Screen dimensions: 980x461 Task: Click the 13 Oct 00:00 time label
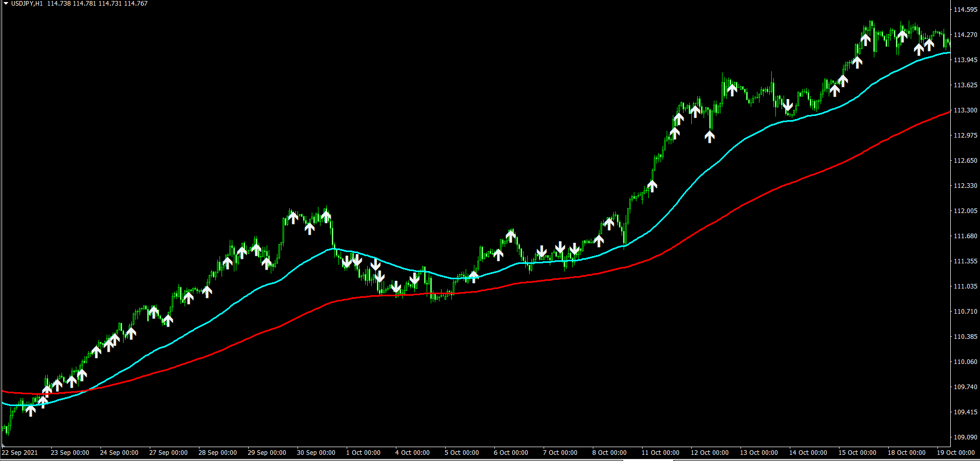point(759,453)
